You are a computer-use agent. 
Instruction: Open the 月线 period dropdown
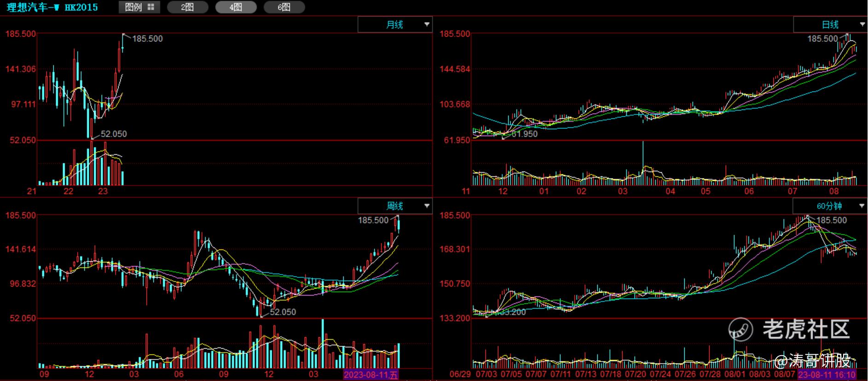pyautogui.click(x=395, y=24)
